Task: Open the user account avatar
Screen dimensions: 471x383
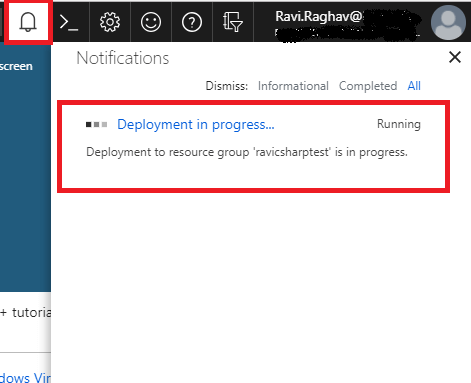Action: tap(448, 22)
